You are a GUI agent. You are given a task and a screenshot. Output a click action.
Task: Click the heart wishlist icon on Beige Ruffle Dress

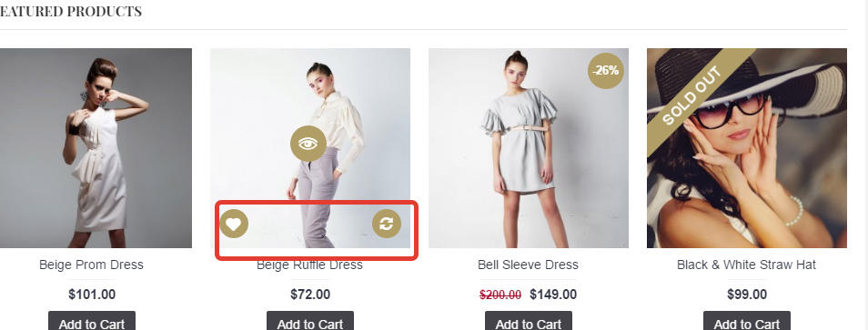[234, 224]
